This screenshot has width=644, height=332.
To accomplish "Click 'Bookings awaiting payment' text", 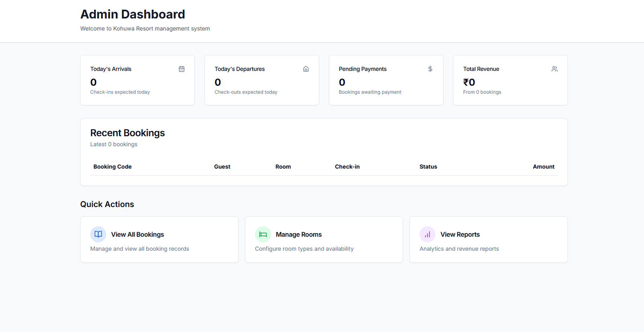I will click(370, 92).
